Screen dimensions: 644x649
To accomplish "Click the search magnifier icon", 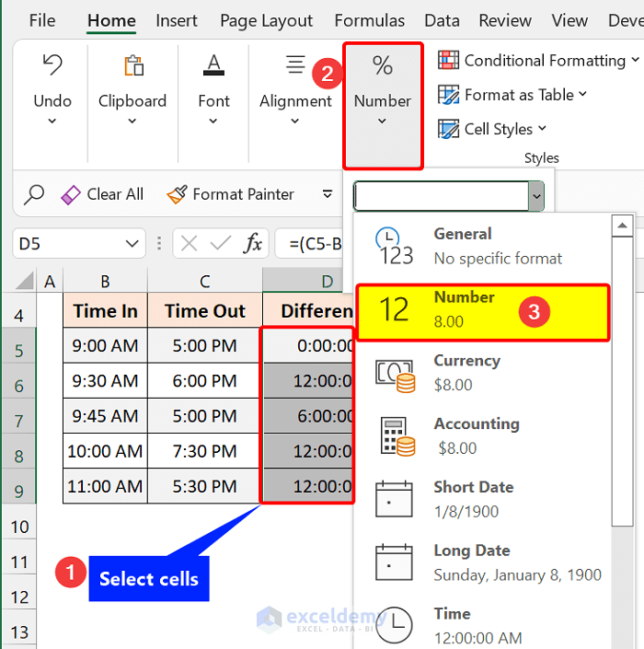I will click(34, 194).
